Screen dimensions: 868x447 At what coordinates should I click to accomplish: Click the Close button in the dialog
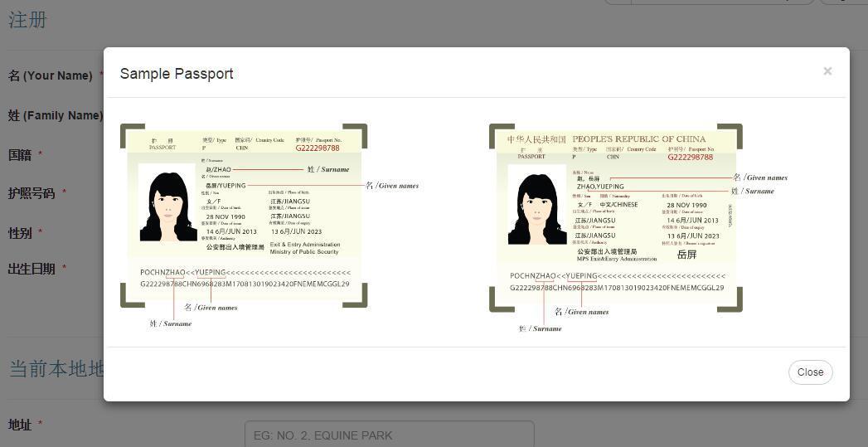click(x=810, y=372)
